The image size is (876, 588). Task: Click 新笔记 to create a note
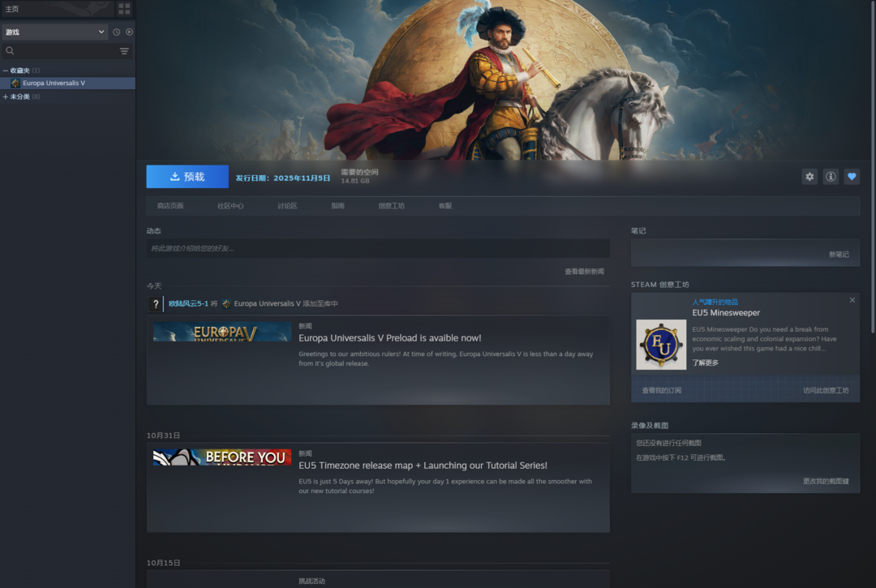point(839,255)
